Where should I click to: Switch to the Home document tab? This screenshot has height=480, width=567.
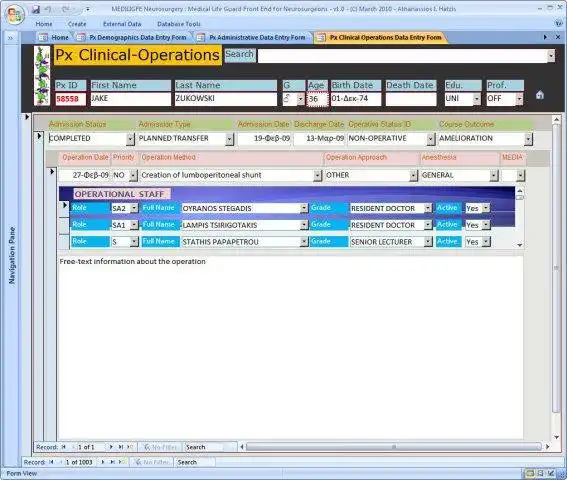(54, 37)
